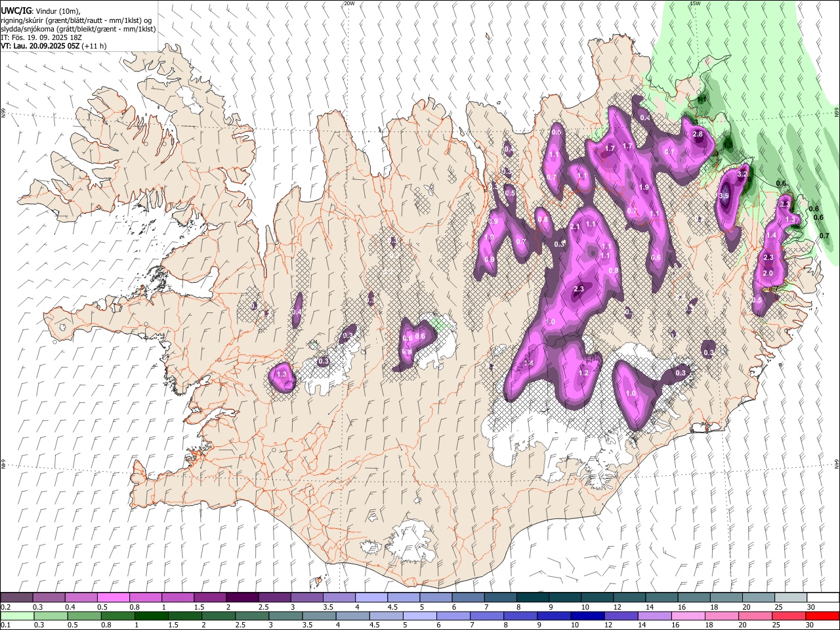Select the pale grey 25–30 swatch, upper legend
The width and height of the screenshot is (840, 630).
(x=790, y=597)
